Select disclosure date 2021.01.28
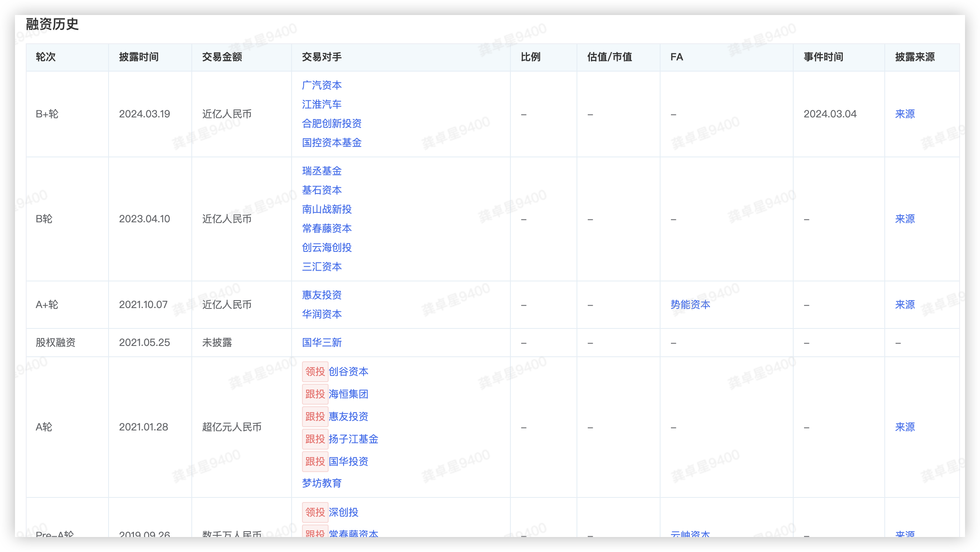The image size is (980, 552). pyautogui.click(x=144, y=427)
